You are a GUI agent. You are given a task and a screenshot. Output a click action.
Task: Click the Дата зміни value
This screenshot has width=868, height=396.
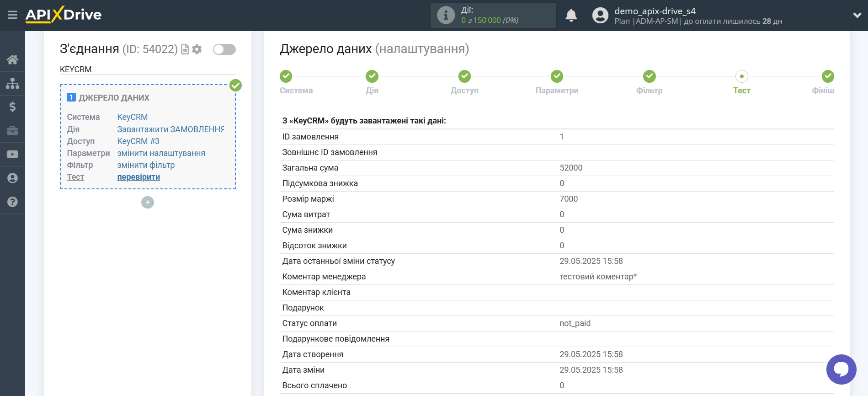591,370
